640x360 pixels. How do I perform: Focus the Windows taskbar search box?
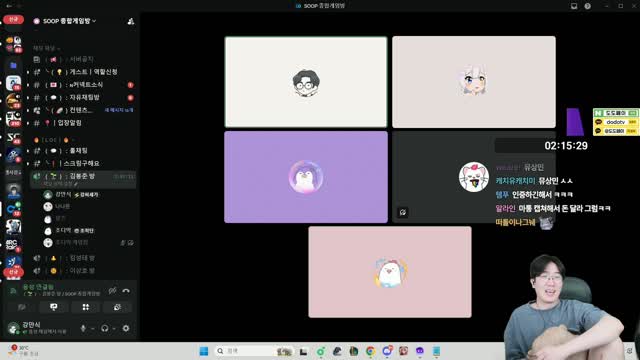[254, 351]
